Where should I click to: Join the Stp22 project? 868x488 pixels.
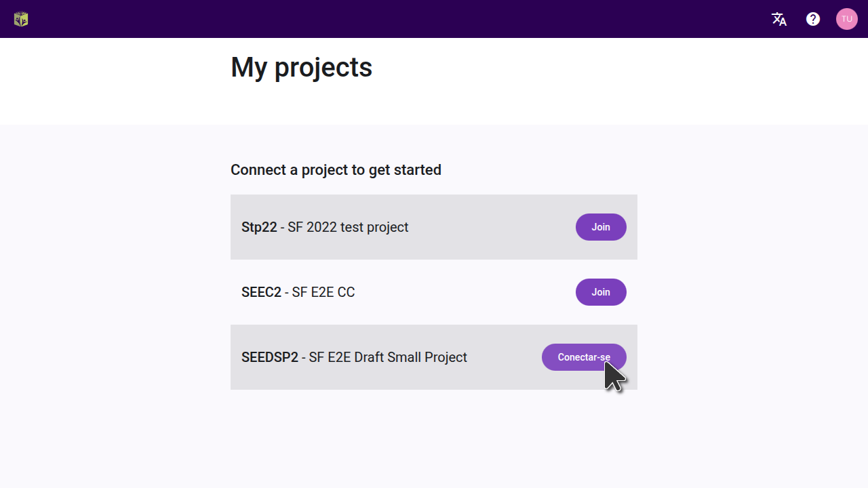pyautogui.click(x=601, y=227)
